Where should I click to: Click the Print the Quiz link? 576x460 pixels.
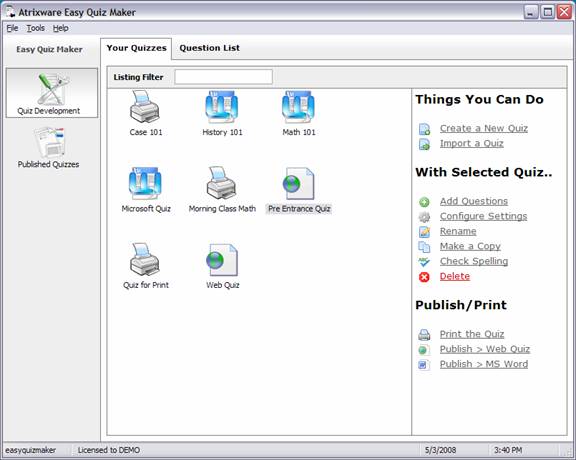pos(472,334)
